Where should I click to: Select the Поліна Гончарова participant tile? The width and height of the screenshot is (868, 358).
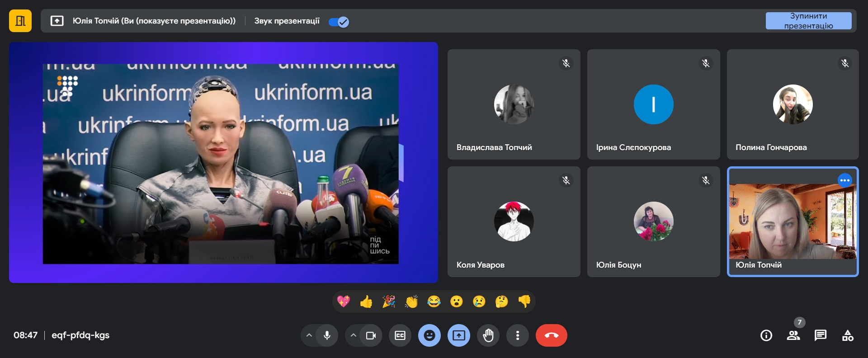pos(793,104)
